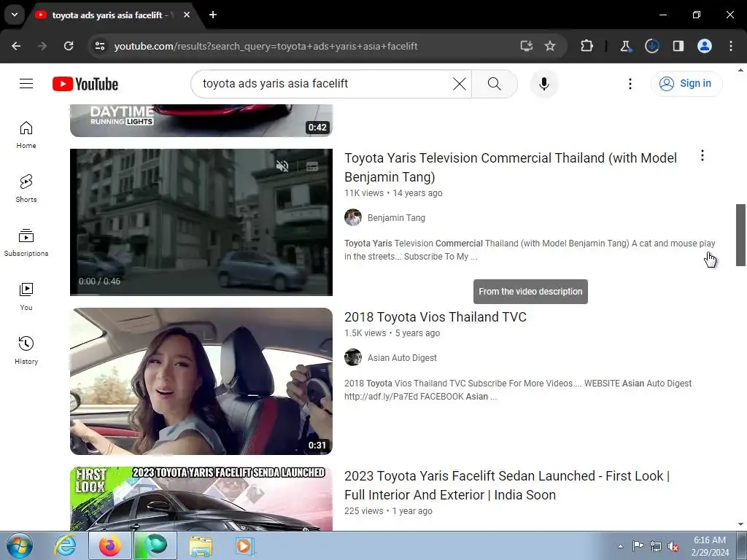Open network tray icon
Viewport: 747px width, 560px height.
656,546
